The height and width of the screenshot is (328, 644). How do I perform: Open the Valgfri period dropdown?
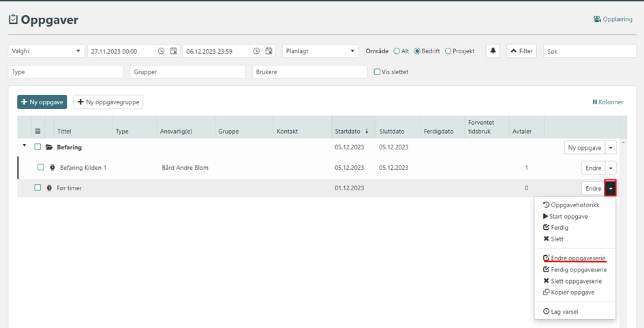coord(46,51)
